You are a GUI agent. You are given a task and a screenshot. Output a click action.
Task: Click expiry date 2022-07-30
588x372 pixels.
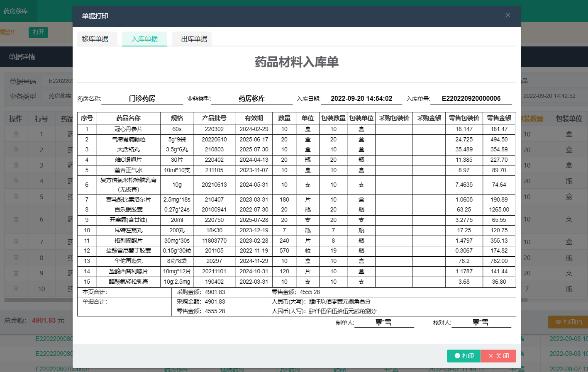coord(254,210)
